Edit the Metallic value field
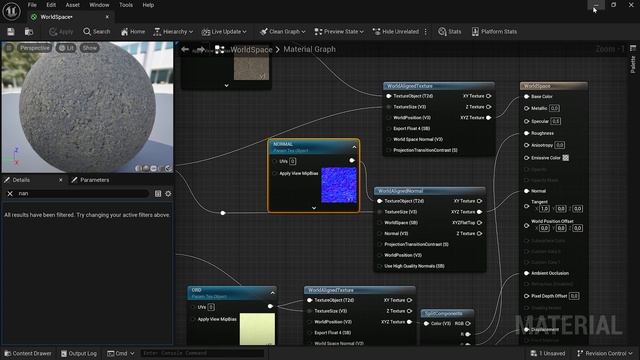640x360 pixels. [554, 108]
